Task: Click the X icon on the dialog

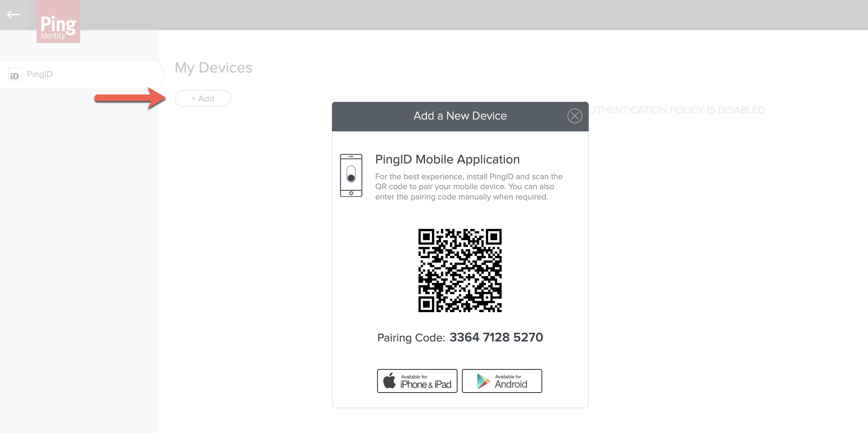Action: 575,116
